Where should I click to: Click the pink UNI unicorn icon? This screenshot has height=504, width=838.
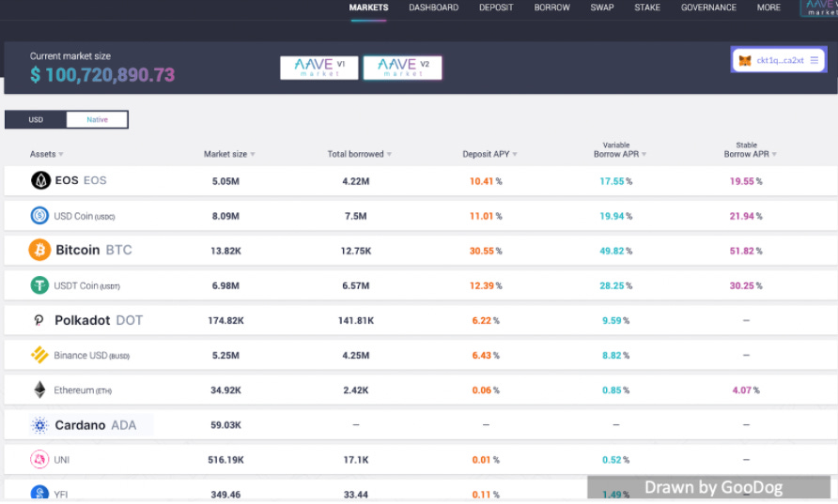[39, 459]
